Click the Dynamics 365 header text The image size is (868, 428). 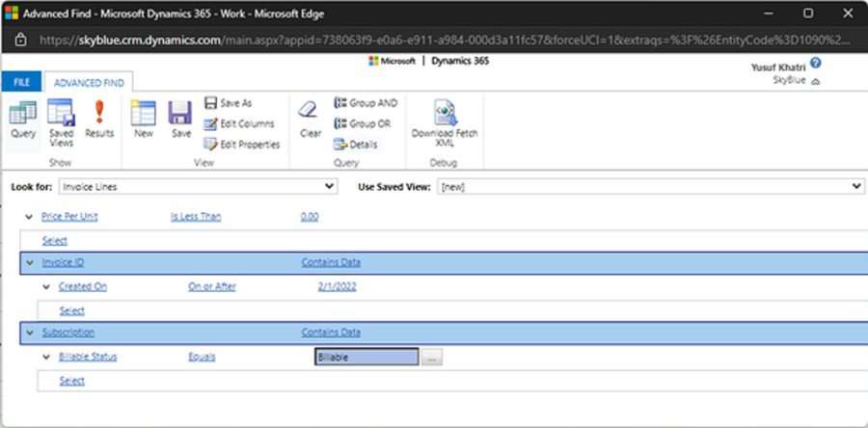coord(460,61)
